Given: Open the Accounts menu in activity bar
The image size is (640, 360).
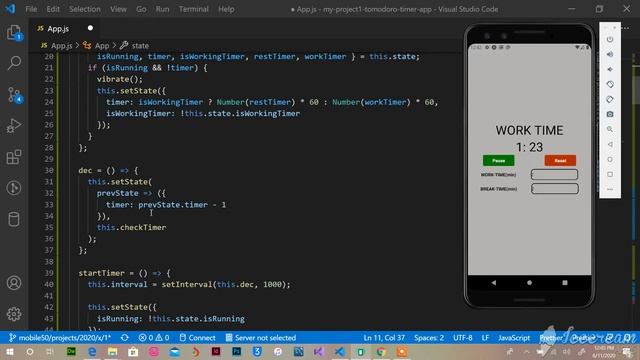Looking at the screenshot, I should (14, 282).
